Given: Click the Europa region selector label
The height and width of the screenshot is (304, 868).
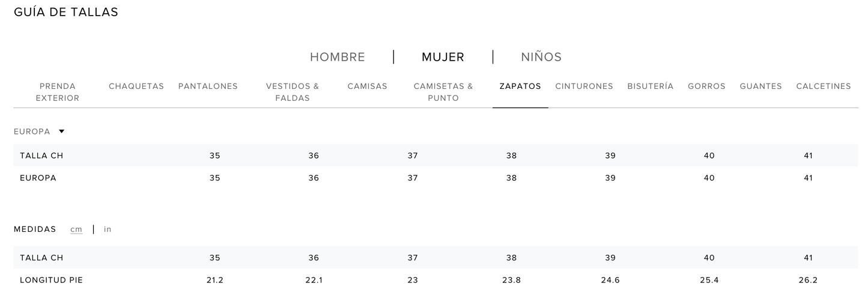Looking at the screenshot, I should [x=32, y=132].
